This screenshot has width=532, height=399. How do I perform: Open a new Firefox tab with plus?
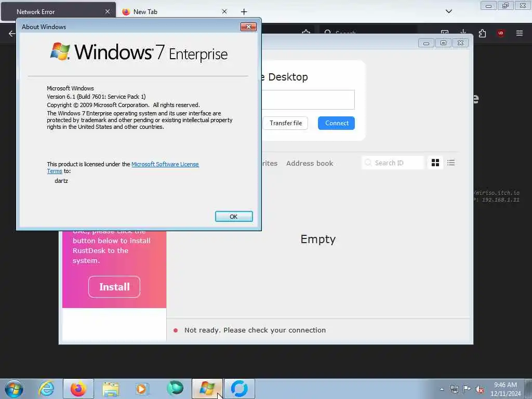pos(244,12)
